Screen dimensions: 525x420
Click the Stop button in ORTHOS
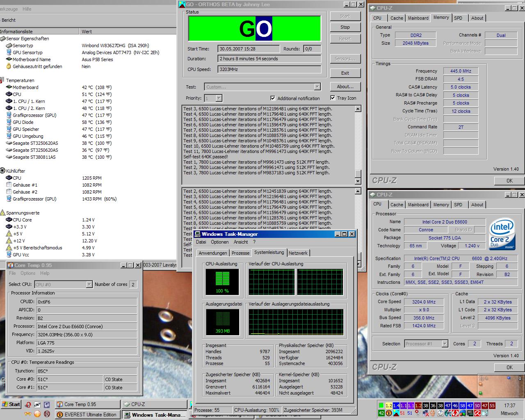pos(345,27)
